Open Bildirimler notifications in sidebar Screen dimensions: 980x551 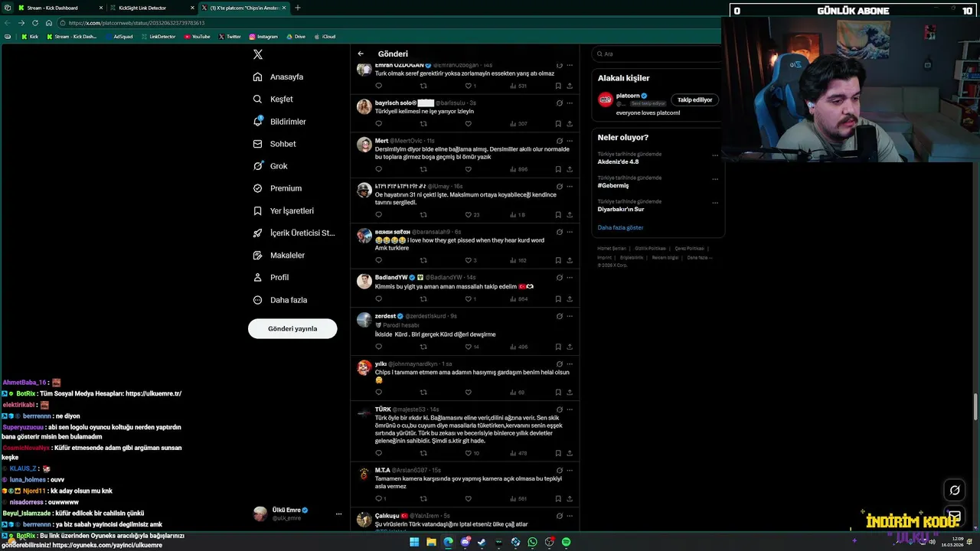point(279,122)
